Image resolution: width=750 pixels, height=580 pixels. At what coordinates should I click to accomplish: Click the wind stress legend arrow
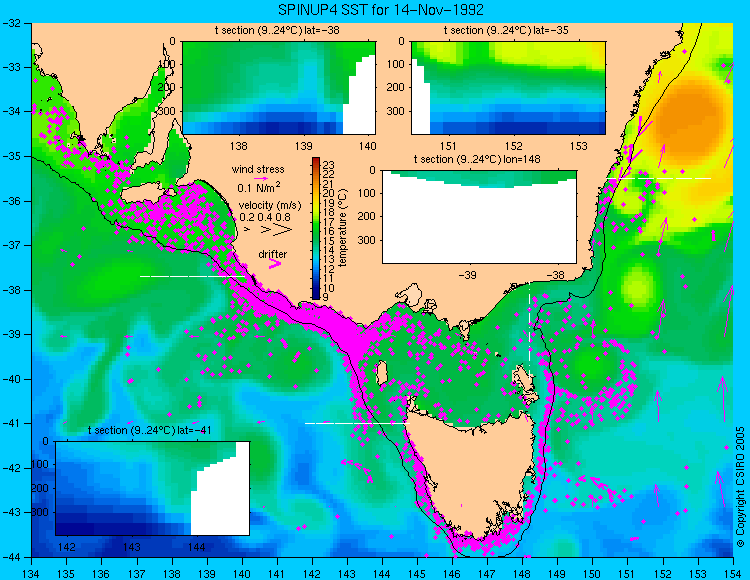coord(261,178)
